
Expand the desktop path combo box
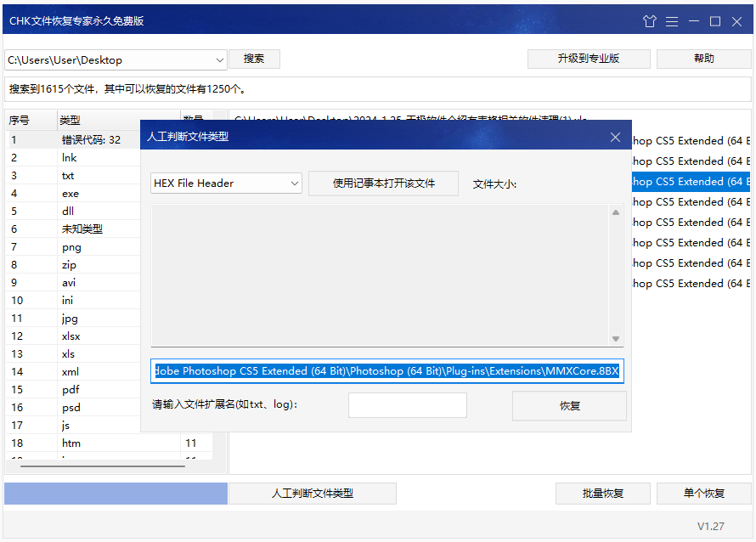pyautogui.click(x=220, y=59)
